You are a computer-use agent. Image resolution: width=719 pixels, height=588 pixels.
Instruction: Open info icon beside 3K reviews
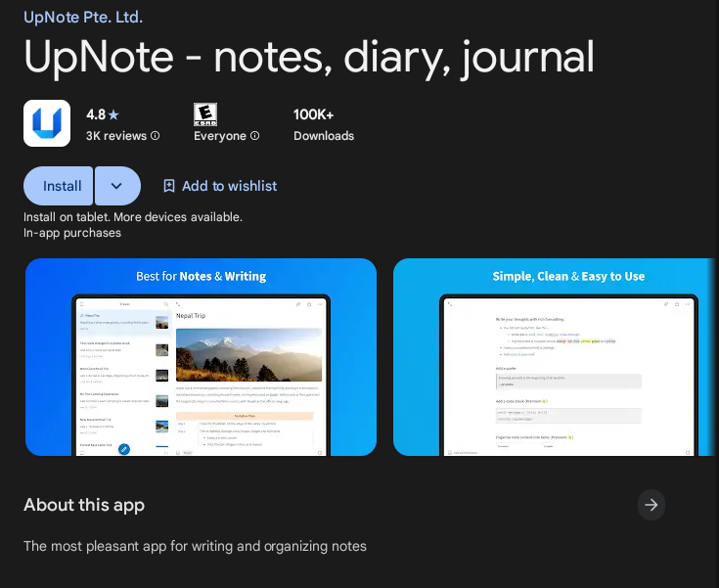(x=156, y=136)
